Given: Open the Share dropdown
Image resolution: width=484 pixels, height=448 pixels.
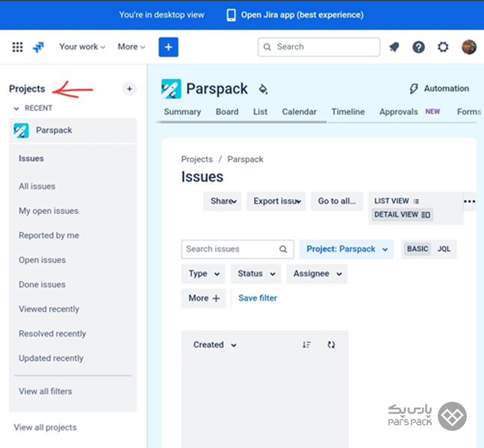Looking at the screenshot, I should (x=223, y=201).
